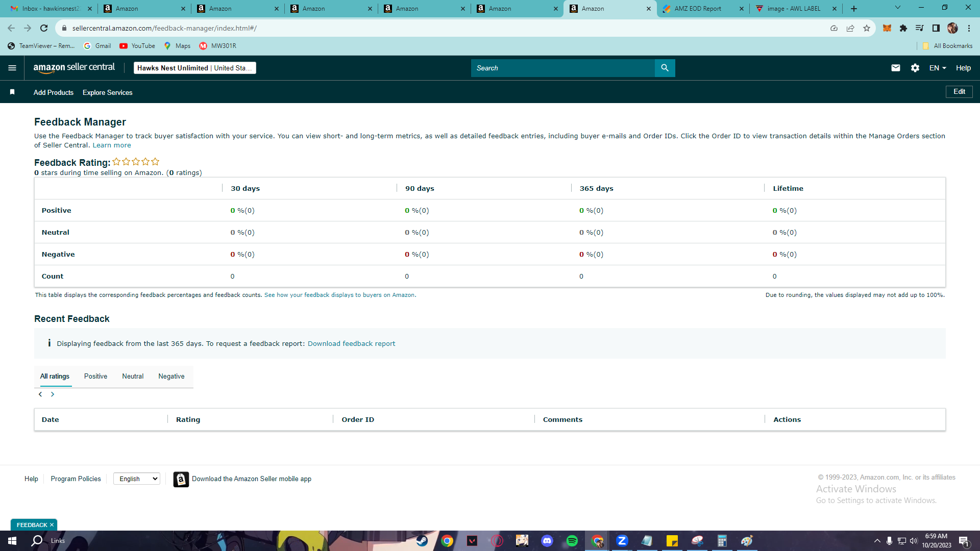Show hidden system tray icons
Screen dimensions: 980x551
pos(877,541)
